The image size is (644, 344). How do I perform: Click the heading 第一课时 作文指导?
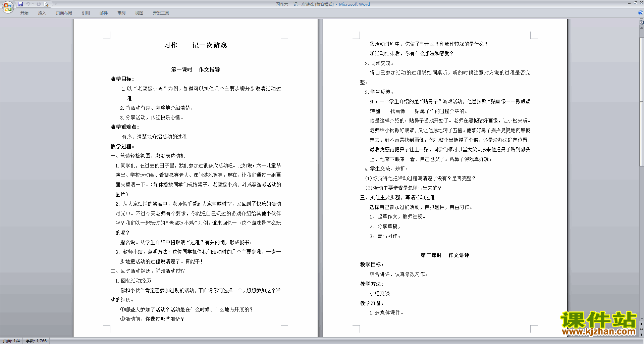pyautogui.click(x=195, y=69)
